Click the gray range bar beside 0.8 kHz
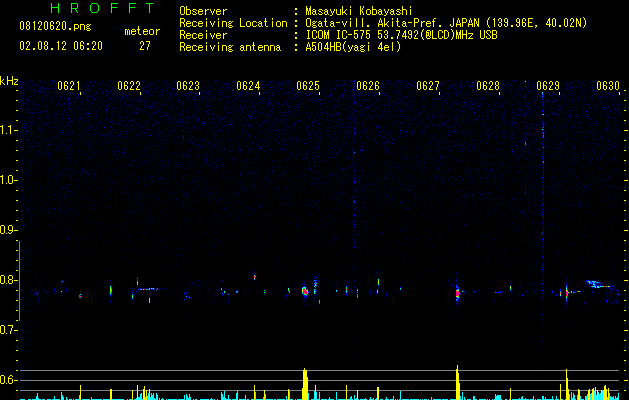 20,280
